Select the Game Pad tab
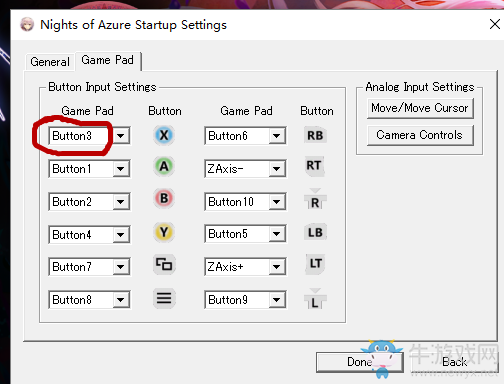Image resolution: width=504 pixels, height=384 pixels. coord(108,60)
